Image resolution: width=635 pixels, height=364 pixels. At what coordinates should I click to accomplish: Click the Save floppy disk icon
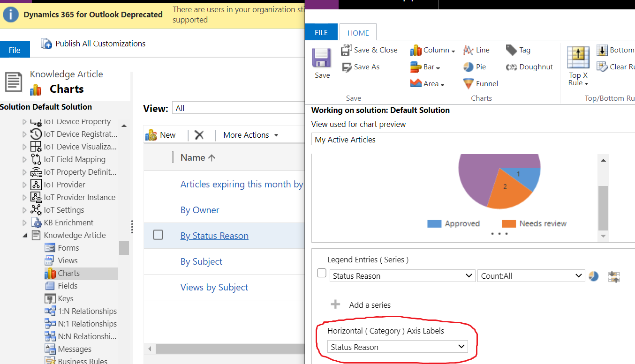point(322,58)
